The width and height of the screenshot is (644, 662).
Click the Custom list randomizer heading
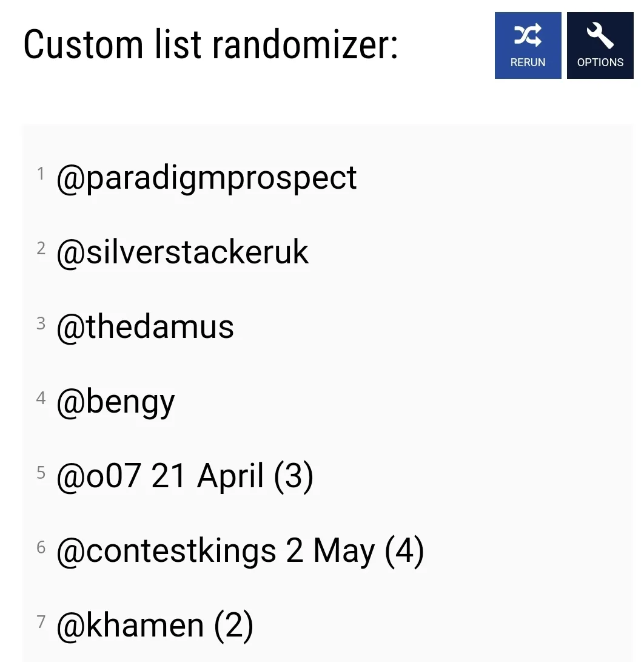(x=211, y=44)
